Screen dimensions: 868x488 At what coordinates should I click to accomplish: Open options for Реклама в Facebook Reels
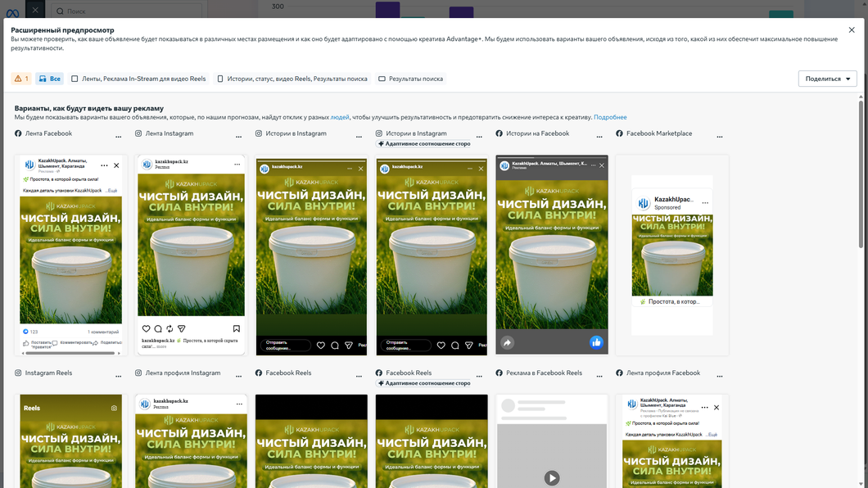tap(599, 377)
